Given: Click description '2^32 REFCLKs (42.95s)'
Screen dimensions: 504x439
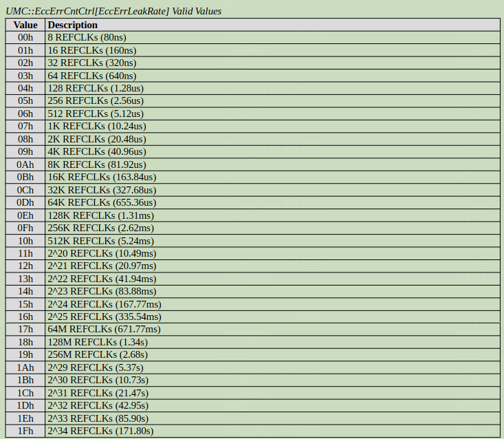Looking at the screenshot, I should [x=98, y=405].
